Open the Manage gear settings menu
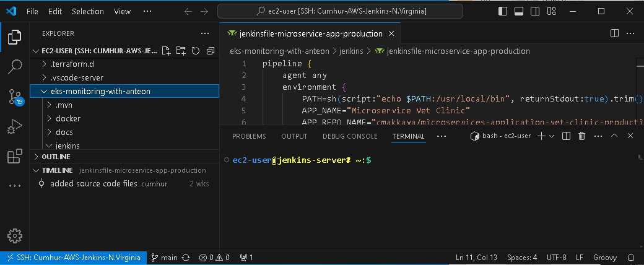This screenshot has height=265, width=644. click(15, 236)
